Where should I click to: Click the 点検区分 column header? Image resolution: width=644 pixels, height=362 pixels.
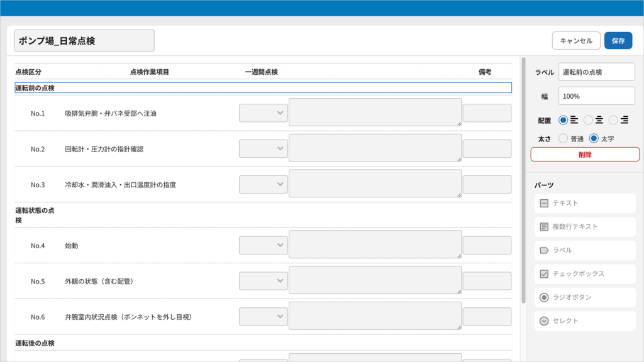click(x=28, y=72)
